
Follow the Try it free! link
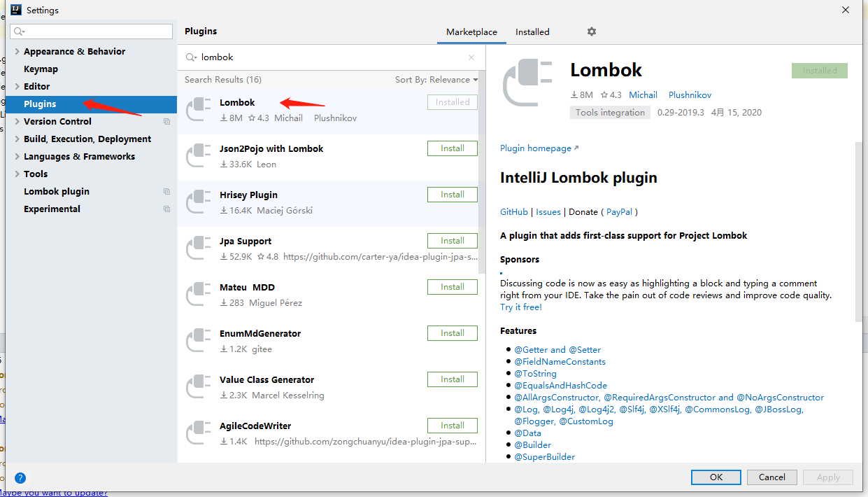tap(520, 307)
